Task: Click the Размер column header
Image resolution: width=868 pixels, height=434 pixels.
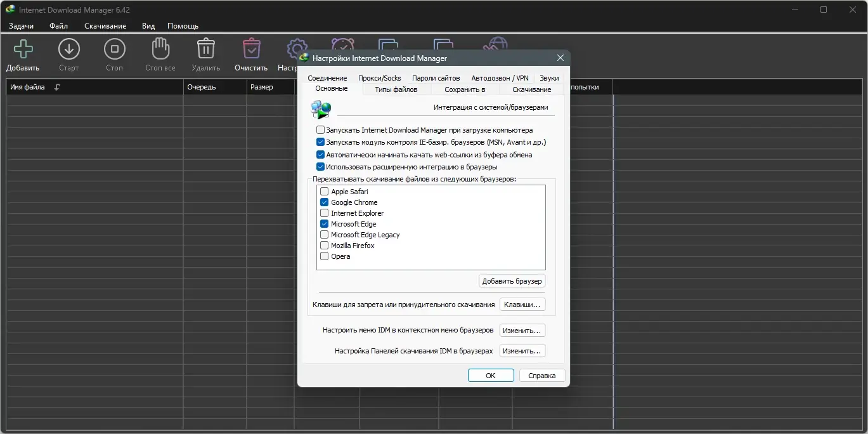Action: [x=271, y=87]
